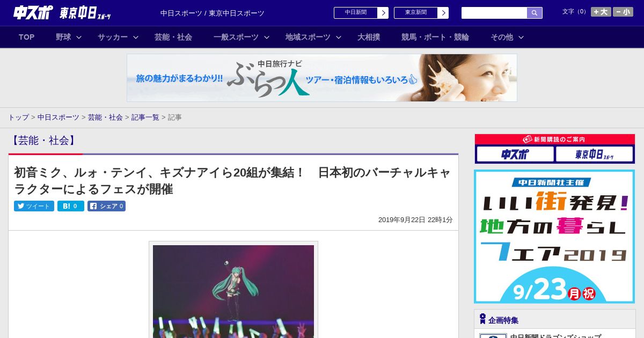Click トップ breadcrumb link
Viewport: 644px width, 338px height.
click(18, 117)
